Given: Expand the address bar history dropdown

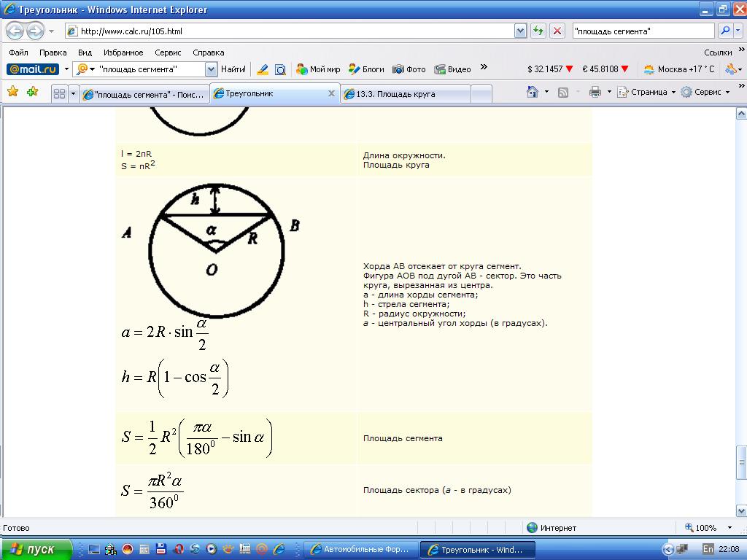Looking at the screenshot, I should point(520,31).
